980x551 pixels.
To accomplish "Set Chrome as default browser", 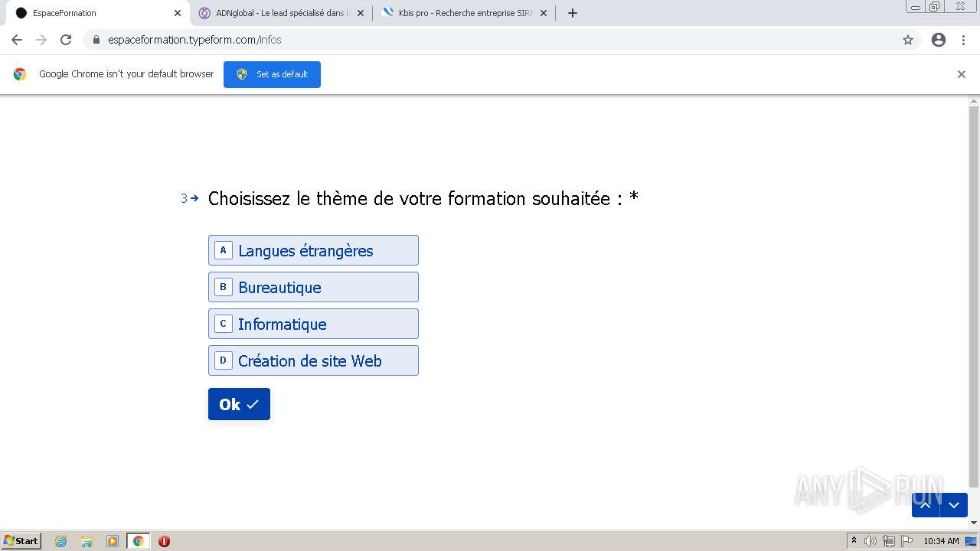I will click(272, 74).
